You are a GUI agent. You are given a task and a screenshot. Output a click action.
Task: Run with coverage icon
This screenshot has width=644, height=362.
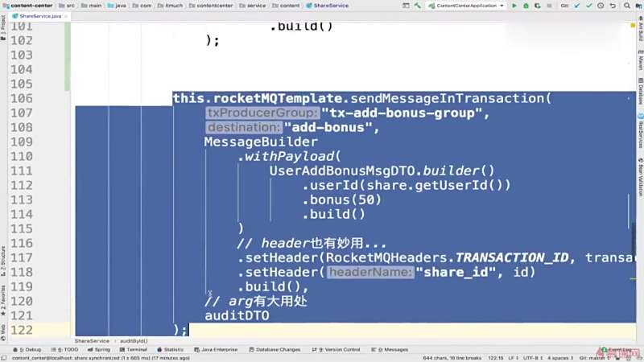[537, 6]
